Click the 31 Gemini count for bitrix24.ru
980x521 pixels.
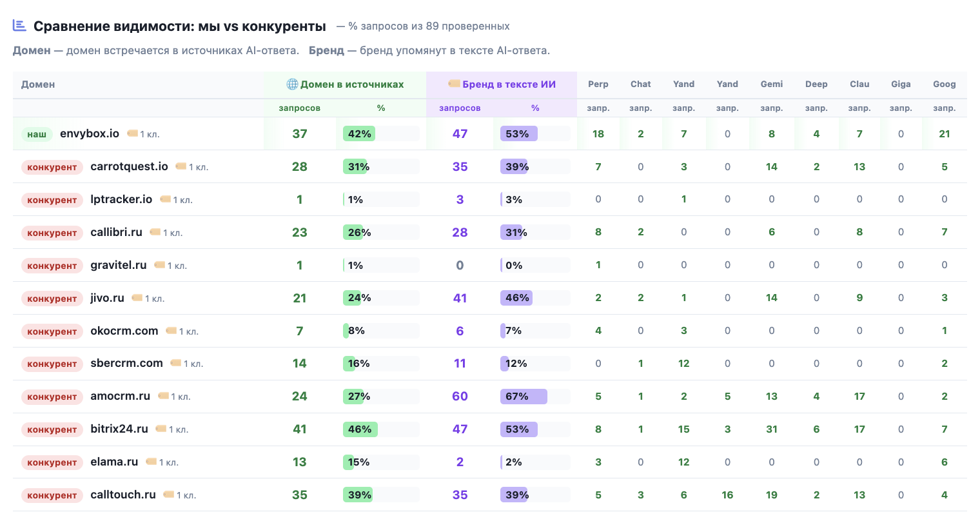click(x=772, y=429)
